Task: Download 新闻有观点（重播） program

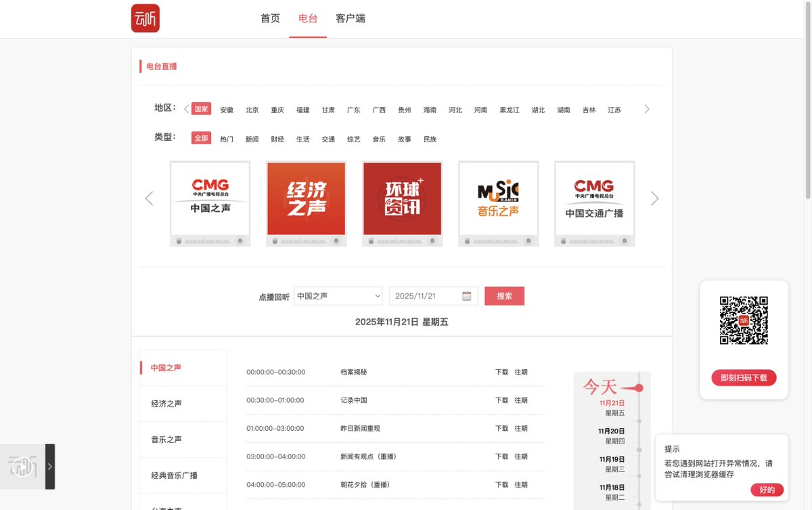Action: click(501, 456)
